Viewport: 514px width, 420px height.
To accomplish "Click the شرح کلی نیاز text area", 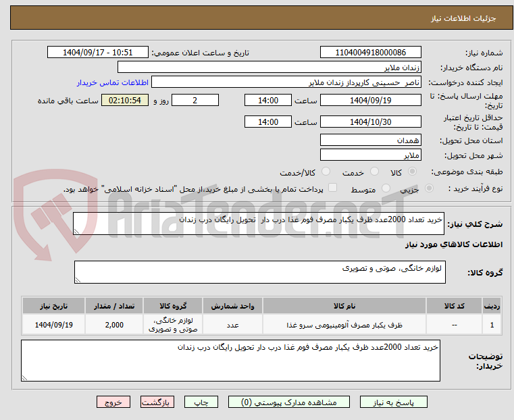I will [258, 224].
